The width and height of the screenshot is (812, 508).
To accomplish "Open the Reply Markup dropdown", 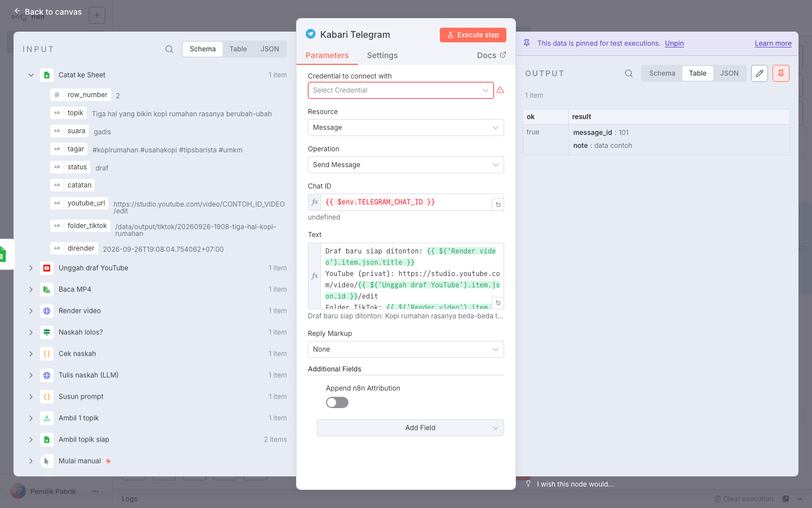I will pos(406,349).
